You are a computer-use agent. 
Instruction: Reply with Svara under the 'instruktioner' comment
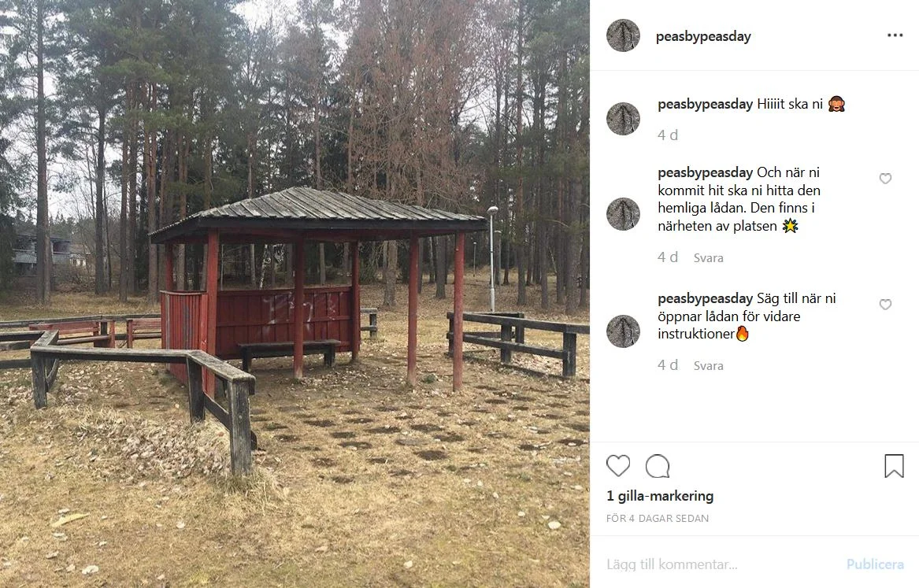[708, 365]
